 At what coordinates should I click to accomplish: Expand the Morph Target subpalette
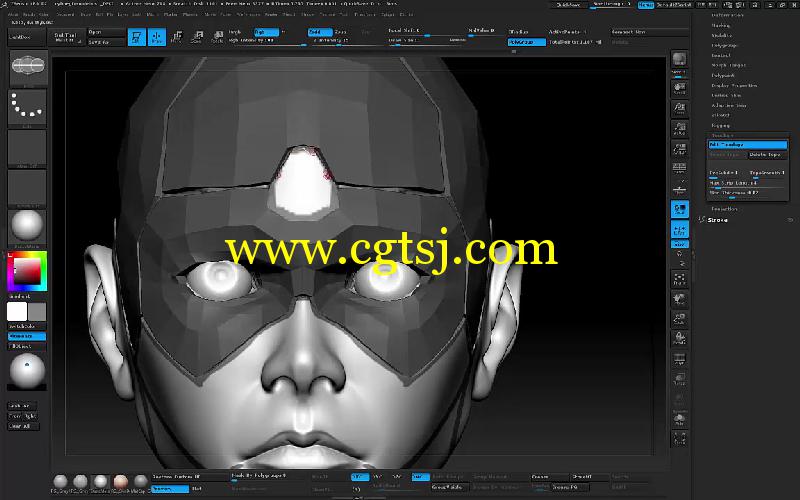[729, 65]
